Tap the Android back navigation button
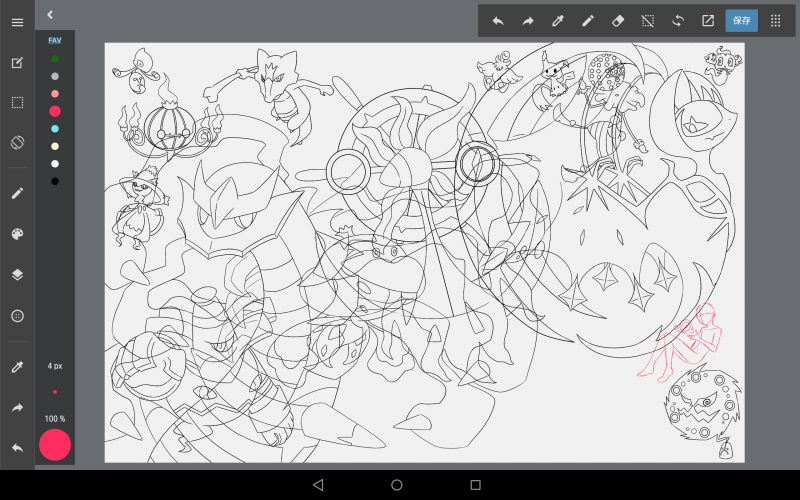The width and height of the screenshot is (800, 500). click(x=318, y=485)
